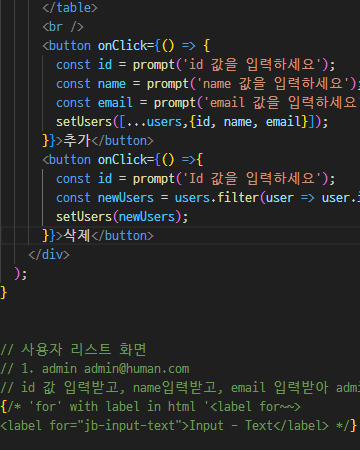360x450 pixels.
Task: Click the setUsers(newUsers); line
Action: 122,217
